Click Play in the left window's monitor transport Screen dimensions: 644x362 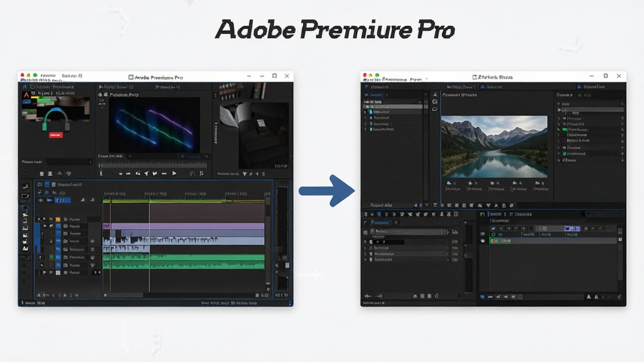click(x=175, y=173)
